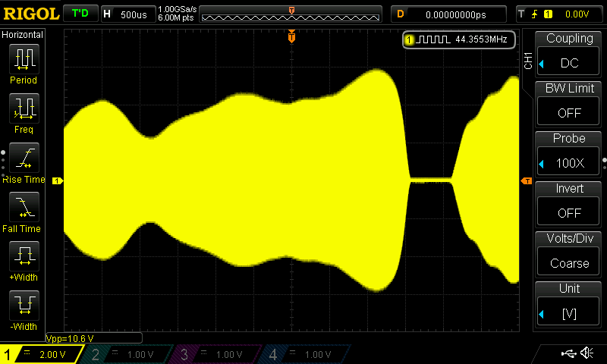607x364 pixels.
Task: Click the T'D trigger status indicator
Action: pos(80,14)
